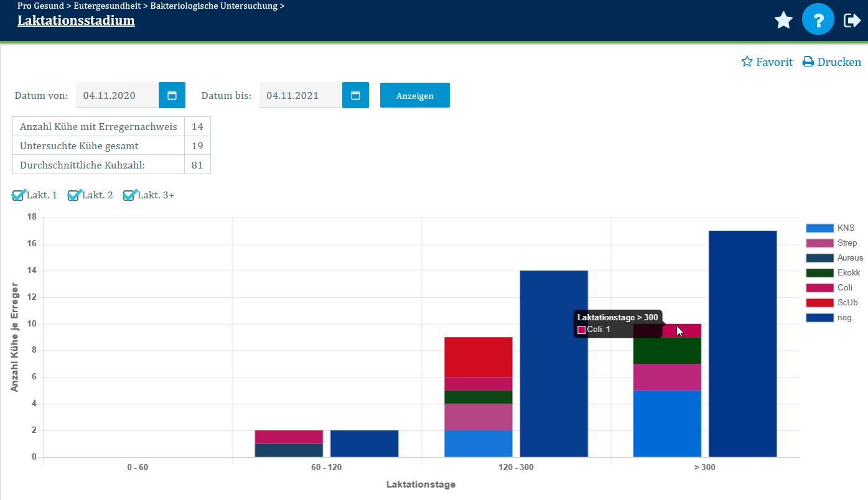Screen dimensions: 868x500
Task: Go to Pro Gesund breadcrumb
Action: point(40,6)
